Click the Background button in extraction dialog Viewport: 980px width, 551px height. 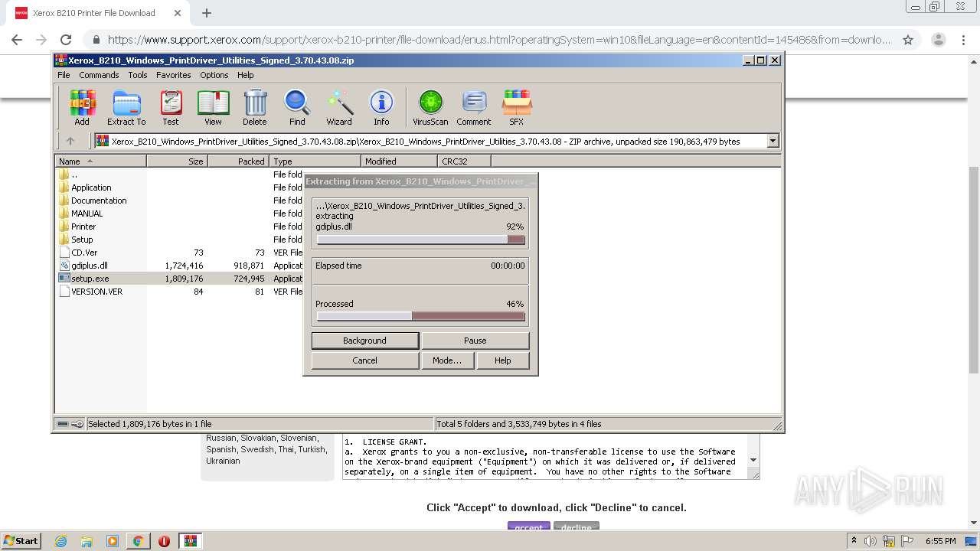coord(365,341)
